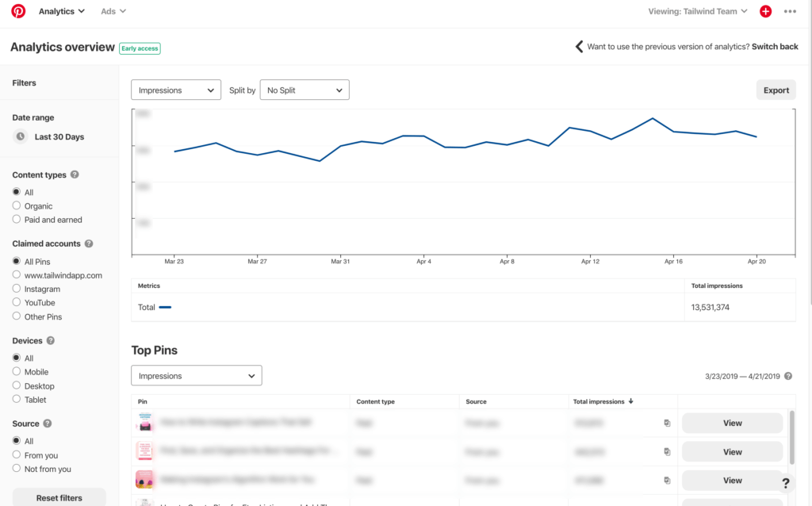The height and width of the screenshot is (506, 812).
Task: Click the date range help icon near 3/23/2019
Action: coord(788,376)
